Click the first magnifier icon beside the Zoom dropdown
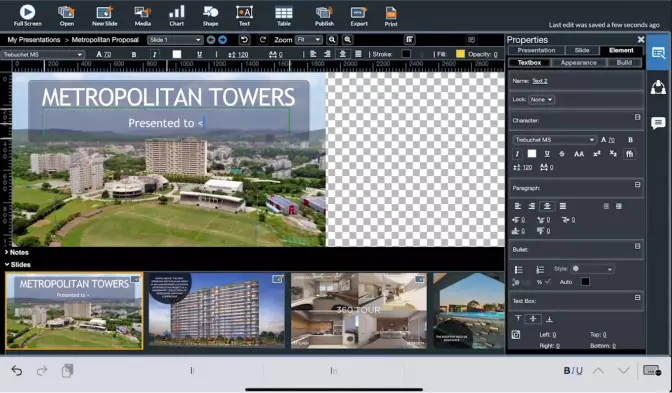 point(332,40)
